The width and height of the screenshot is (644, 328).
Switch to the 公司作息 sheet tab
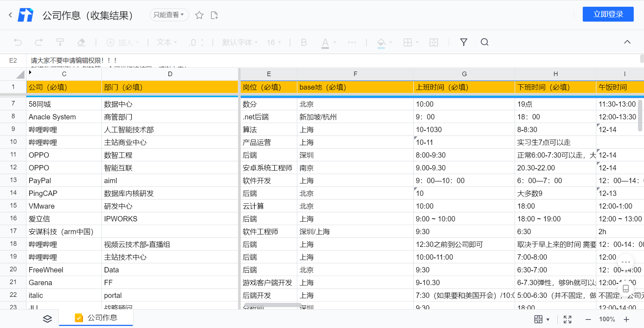click(96, 318)
